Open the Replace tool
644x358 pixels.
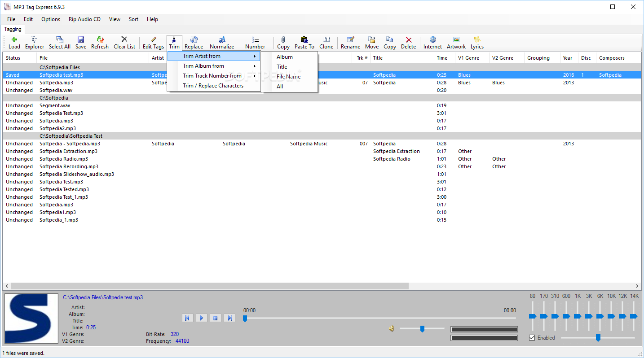click(x=194, y=43)
